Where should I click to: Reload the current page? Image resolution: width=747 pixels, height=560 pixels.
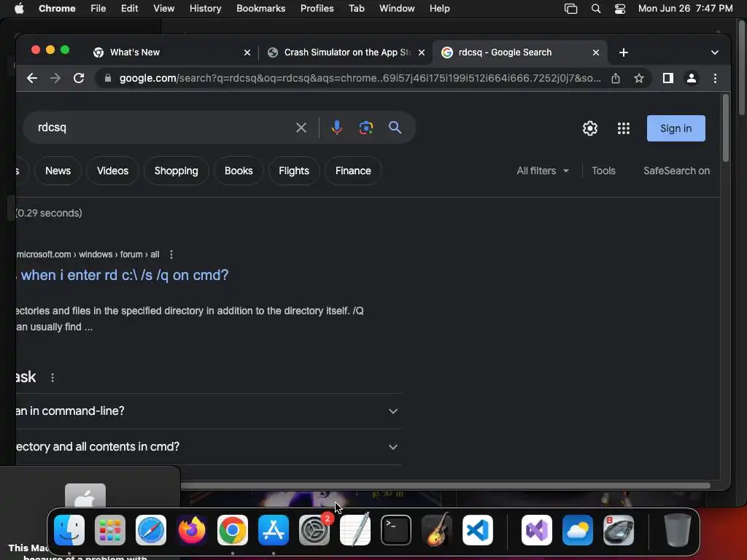(x=79, y=78)
